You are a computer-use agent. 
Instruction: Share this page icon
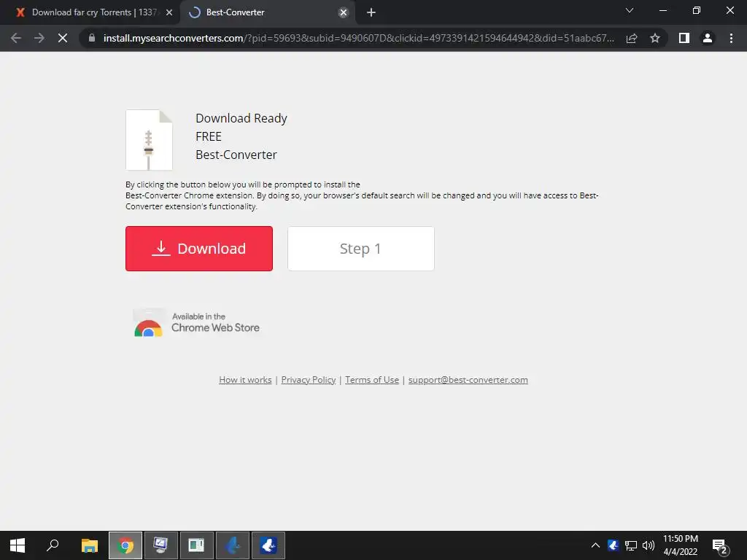[x=632, y=38]
